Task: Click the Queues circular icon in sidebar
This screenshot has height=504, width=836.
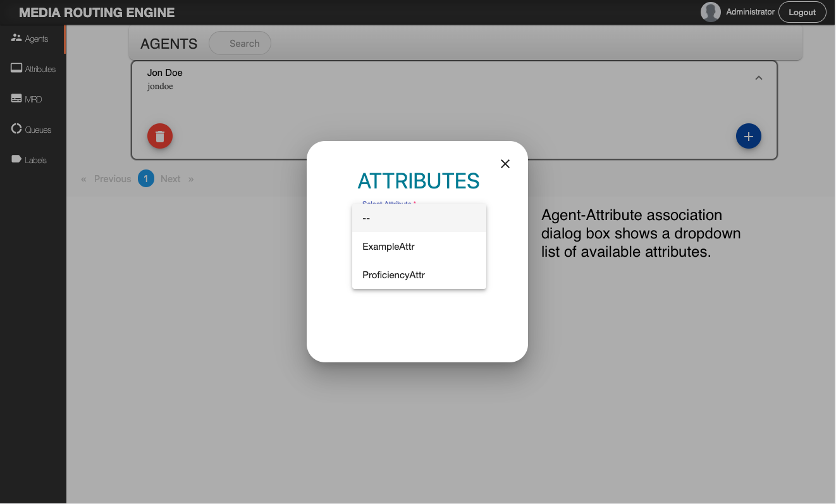Action: [x=16, y=129]
